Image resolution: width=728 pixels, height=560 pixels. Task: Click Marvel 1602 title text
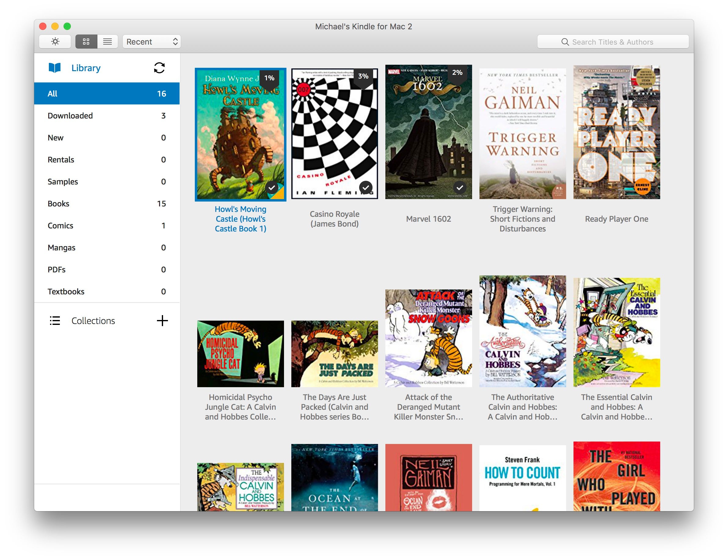point(429,219)
